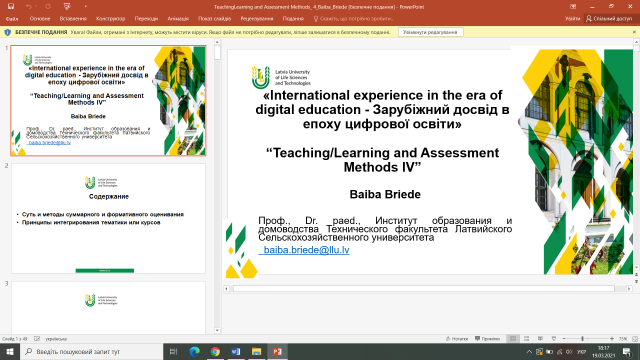The image size is (640, 360).
Task: Show hidden system tray icons chevron
Action: 529,351
